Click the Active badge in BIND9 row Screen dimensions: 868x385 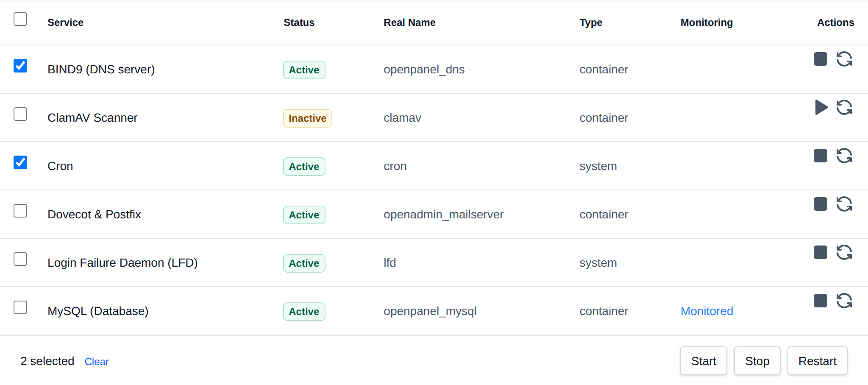[304, 70]
